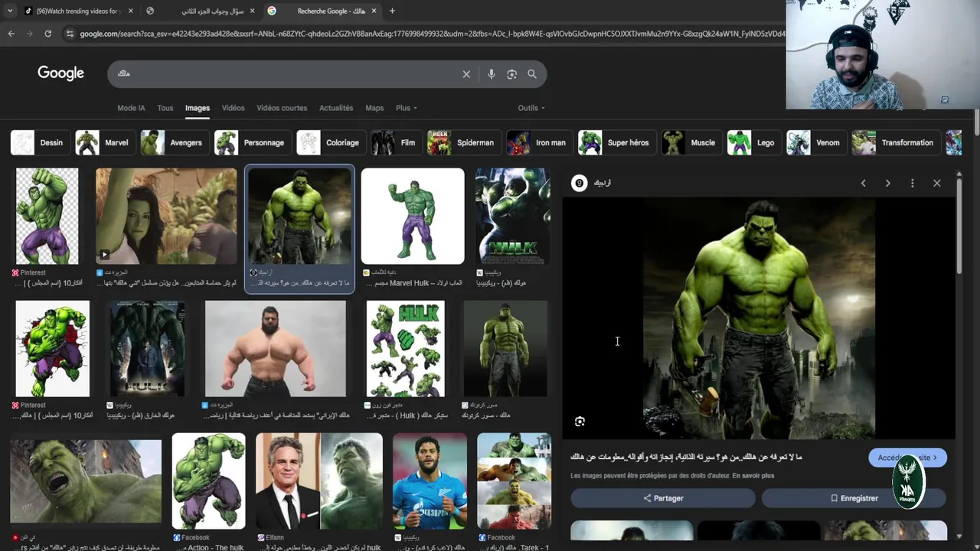Screen dimensions: 980x551
Task: Show previous image in preview panel
Action: click(864, 183)
